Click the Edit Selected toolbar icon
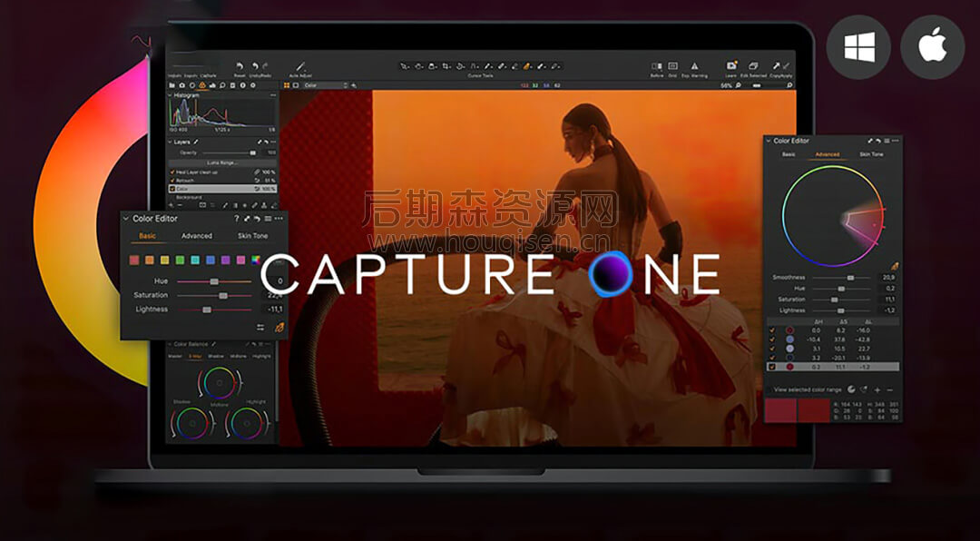This screenshot has height=541, width=980. pyautogui.click(x=753, y=65)
